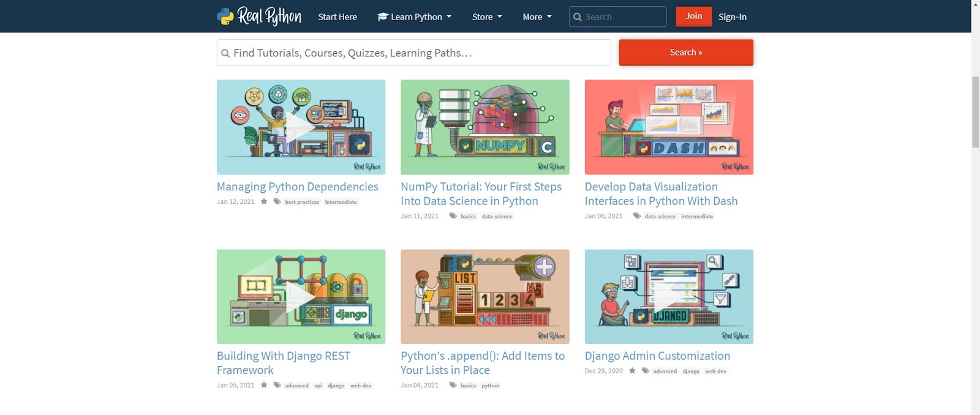Screen dimensions: 980x415
Task: Click star icon beside Jan 12, 2021
Action: click(x=264, y=201)
